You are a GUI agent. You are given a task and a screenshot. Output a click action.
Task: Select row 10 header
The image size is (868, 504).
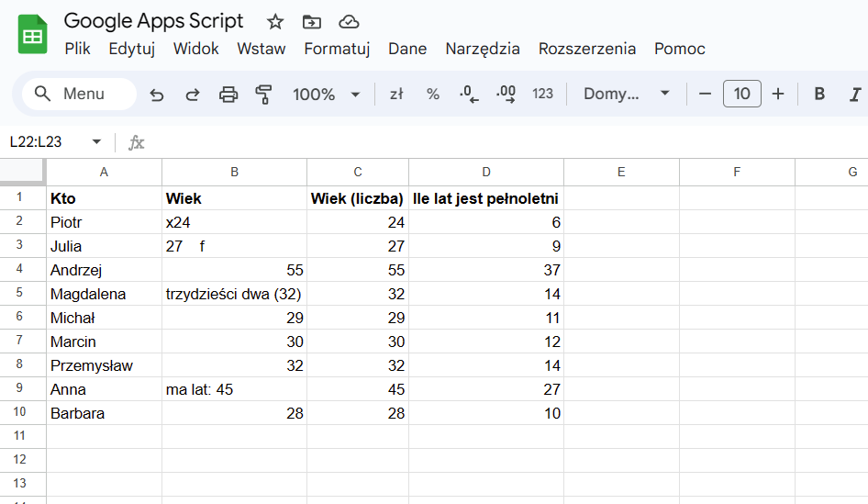(23, 412)
